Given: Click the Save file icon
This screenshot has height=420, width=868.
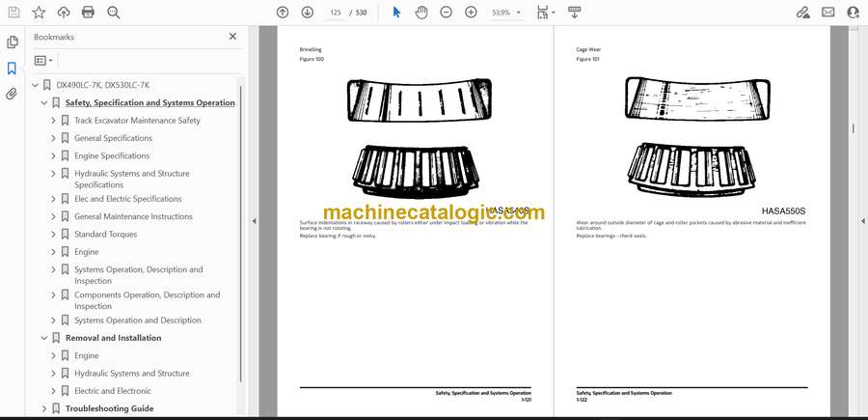Looking at the screenshot, I should (14, 13).
